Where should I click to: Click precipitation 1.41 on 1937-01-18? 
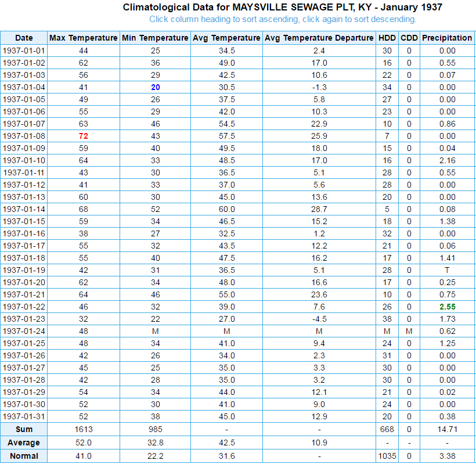point(448,258)
